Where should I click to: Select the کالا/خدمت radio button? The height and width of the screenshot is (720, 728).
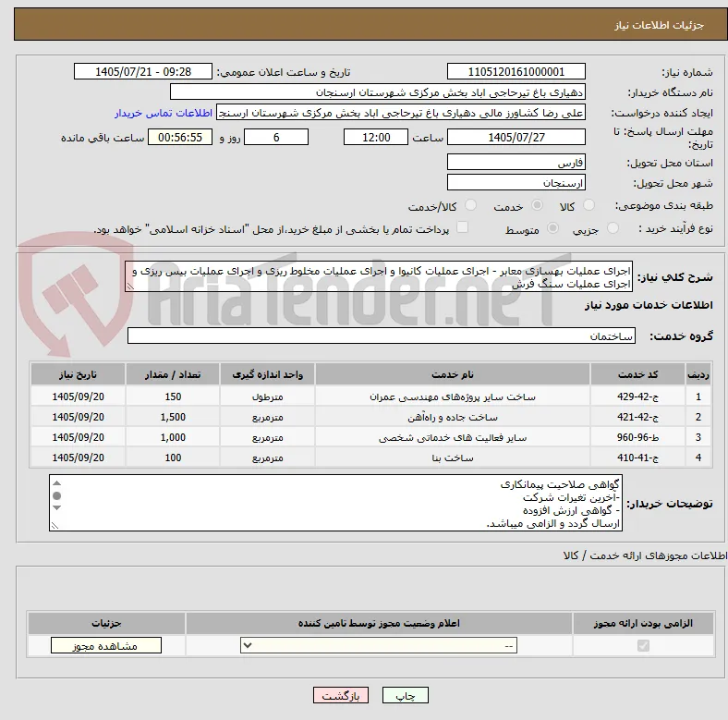pyautogui.click(x=471, y=205)
